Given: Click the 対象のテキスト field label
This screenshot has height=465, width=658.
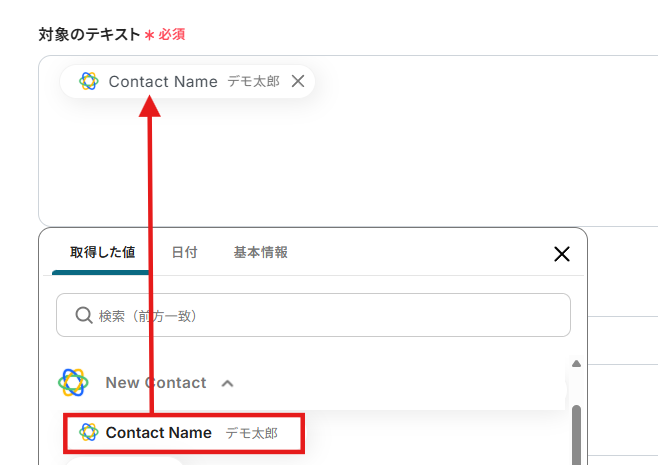Looking at the screenshot, I should pos(90,34).
